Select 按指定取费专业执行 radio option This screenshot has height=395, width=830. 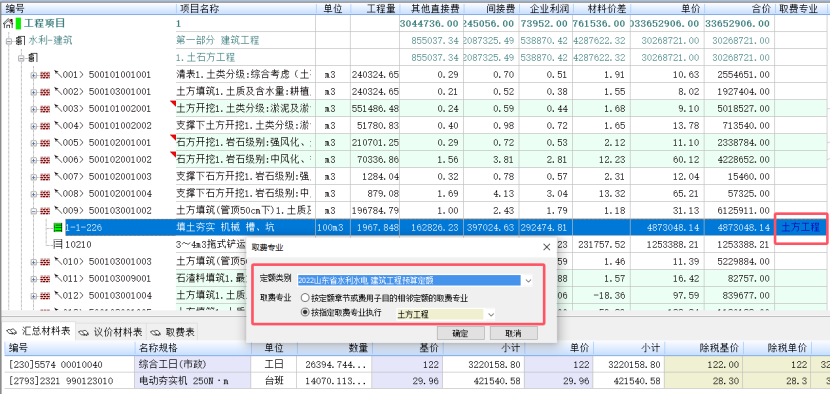click(x=305, y=312)
